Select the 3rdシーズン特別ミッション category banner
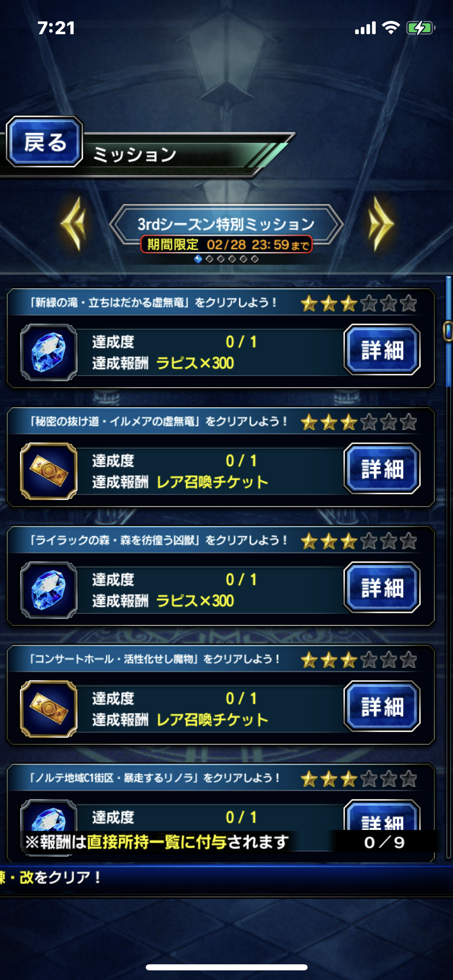The width and height of the screenshot is (453, 980). pyautogui.click(x=226, y=224)
